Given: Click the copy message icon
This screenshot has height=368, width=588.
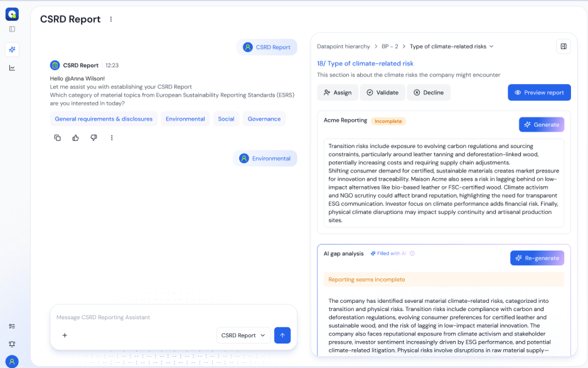Looking at the screenshot, I should point(57,138).
